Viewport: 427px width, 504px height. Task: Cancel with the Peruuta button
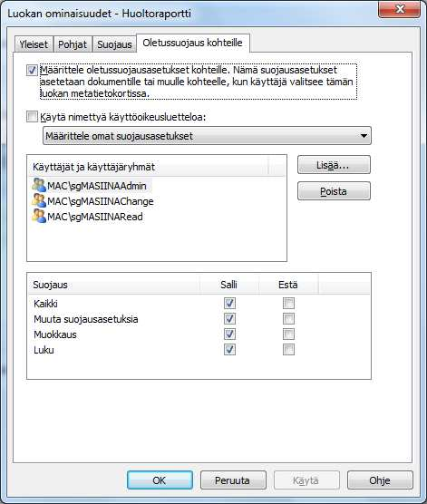pos(233,480)
